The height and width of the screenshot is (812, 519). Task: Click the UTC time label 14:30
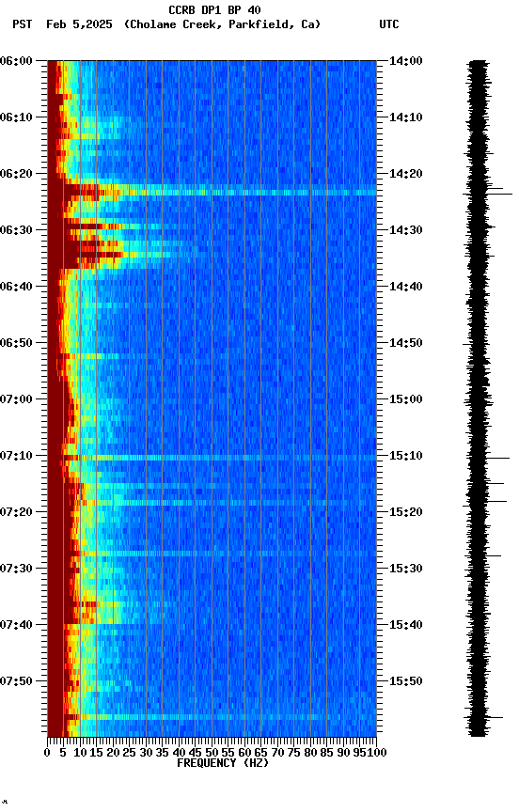(x=406, y=230)
